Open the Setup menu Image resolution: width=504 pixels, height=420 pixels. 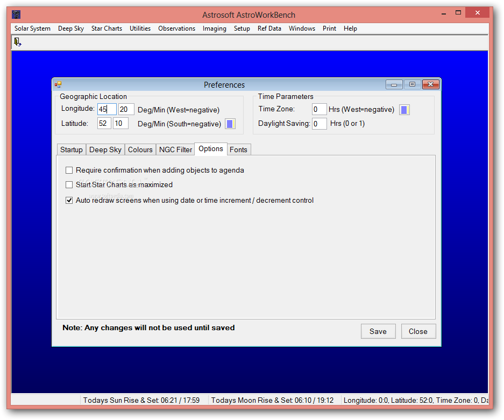tap(242, 29)
